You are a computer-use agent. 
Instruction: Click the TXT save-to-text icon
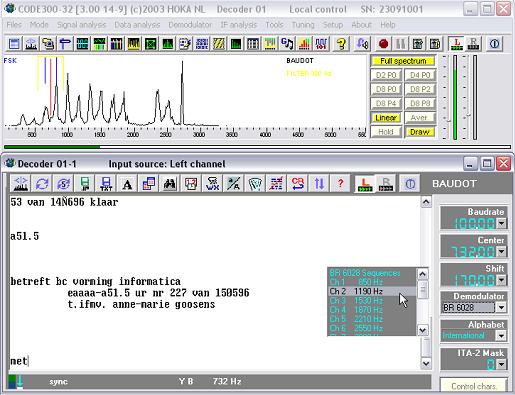click(x=106, y=183)
